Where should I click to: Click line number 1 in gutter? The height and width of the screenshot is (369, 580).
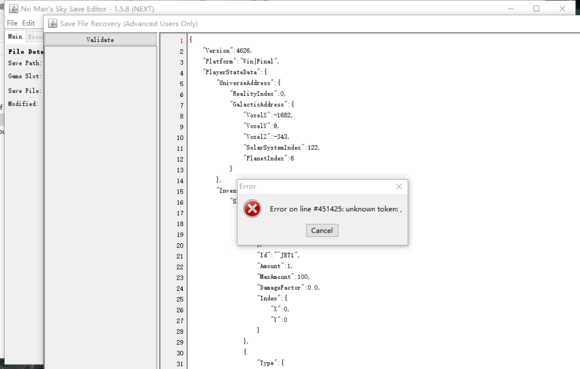[x=182, y=40]
